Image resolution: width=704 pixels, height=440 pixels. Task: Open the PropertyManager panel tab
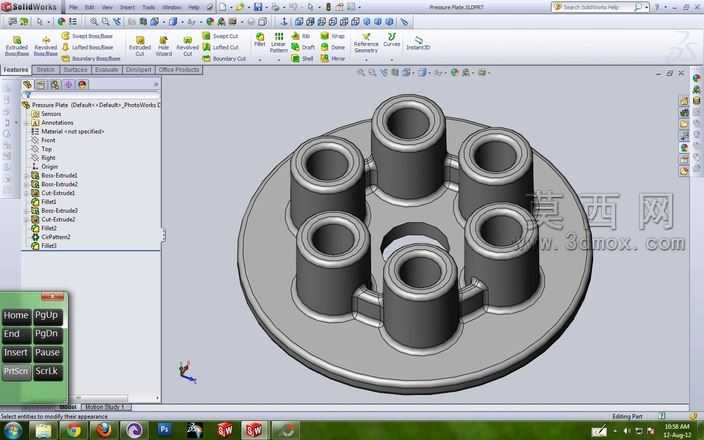(x=41, y=84)
